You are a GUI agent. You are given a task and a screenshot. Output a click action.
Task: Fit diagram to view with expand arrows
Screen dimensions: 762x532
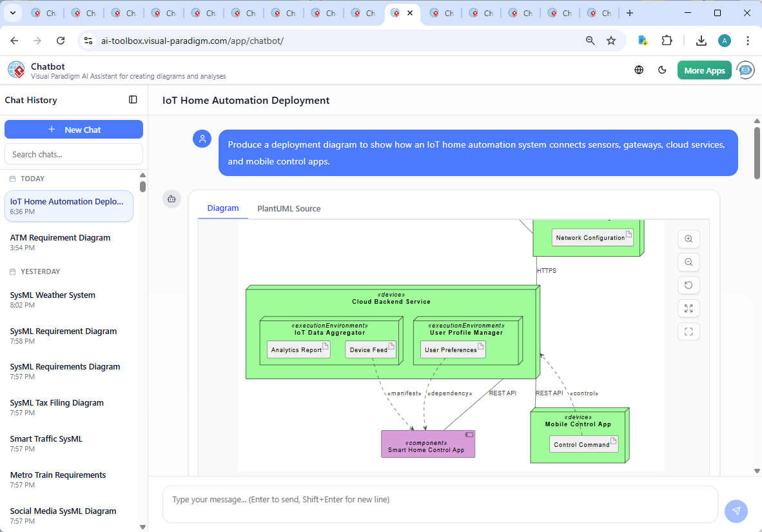click(x=689, y=309)
